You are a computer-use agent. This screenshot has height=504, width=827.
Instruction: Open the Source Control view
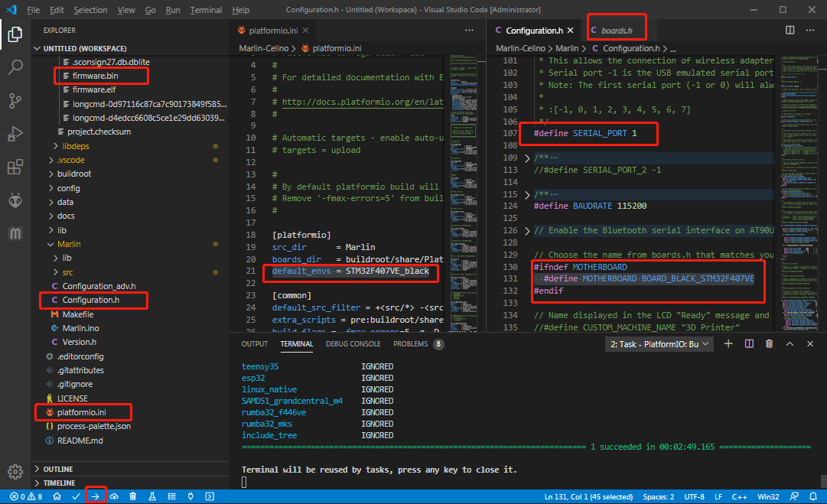15,100
